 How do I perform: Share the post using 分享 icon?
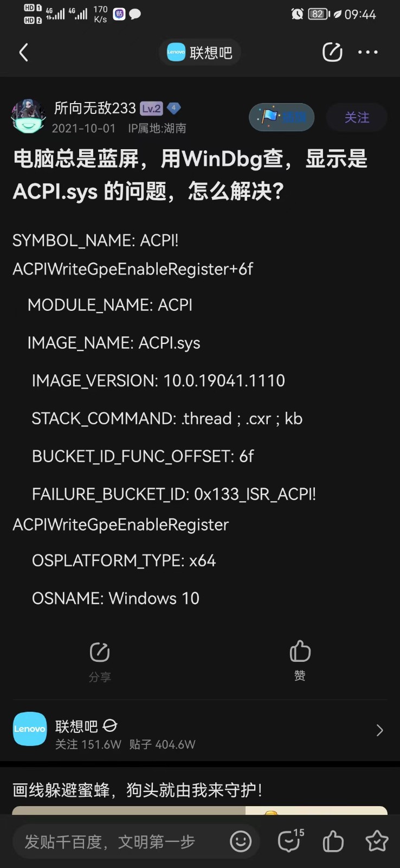click(x=100, y=661)
